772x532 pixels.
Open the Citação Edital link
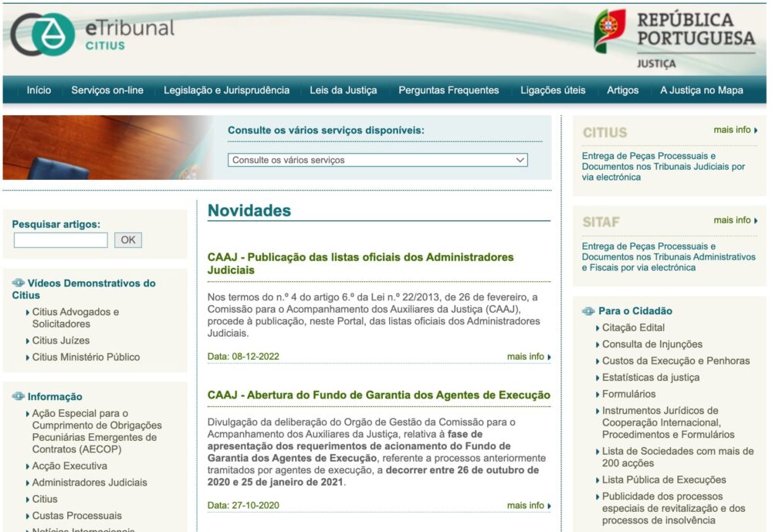click(x=635, y=327)
